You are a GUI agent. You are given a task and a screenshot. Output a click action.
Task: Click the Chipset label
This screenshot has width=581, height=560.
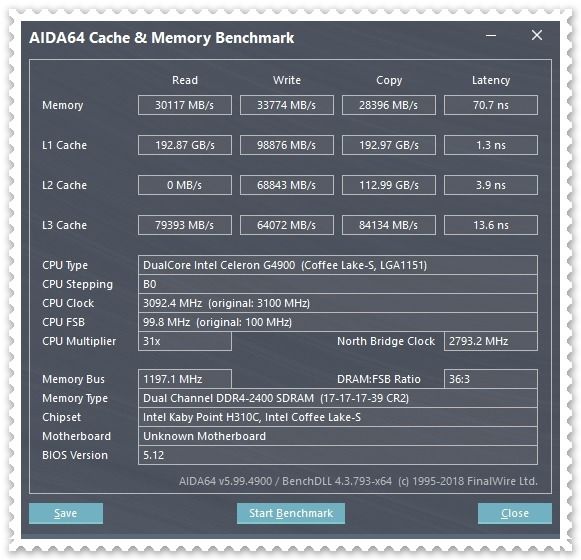(61, 417)
